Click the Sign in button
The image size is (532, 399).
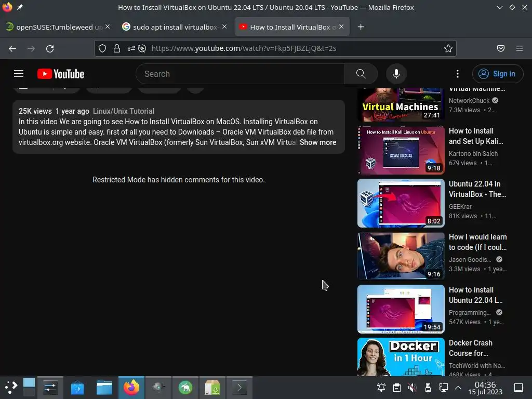click(497, 74)
